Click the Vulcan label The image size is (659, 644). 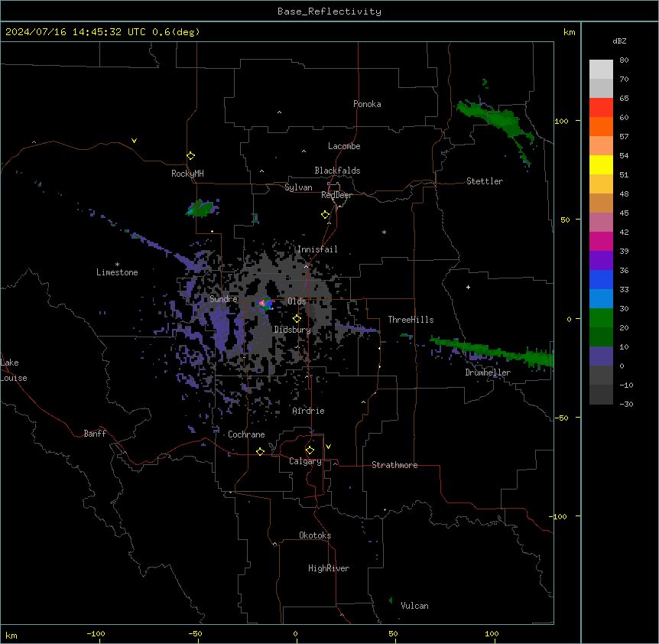[414, 606]
